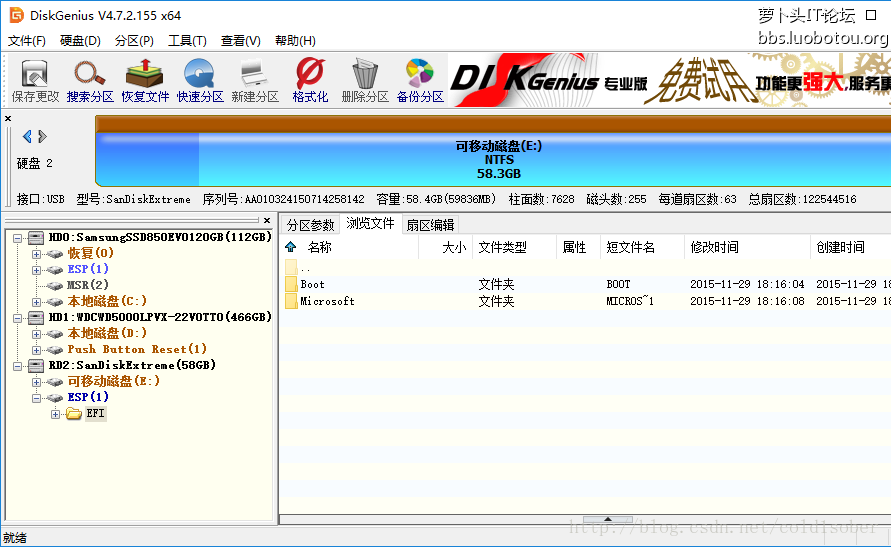This screenshot has height=547, width=891.
Task: Select MSR(2) partition in the tree
Action: [x=88, y=285]
